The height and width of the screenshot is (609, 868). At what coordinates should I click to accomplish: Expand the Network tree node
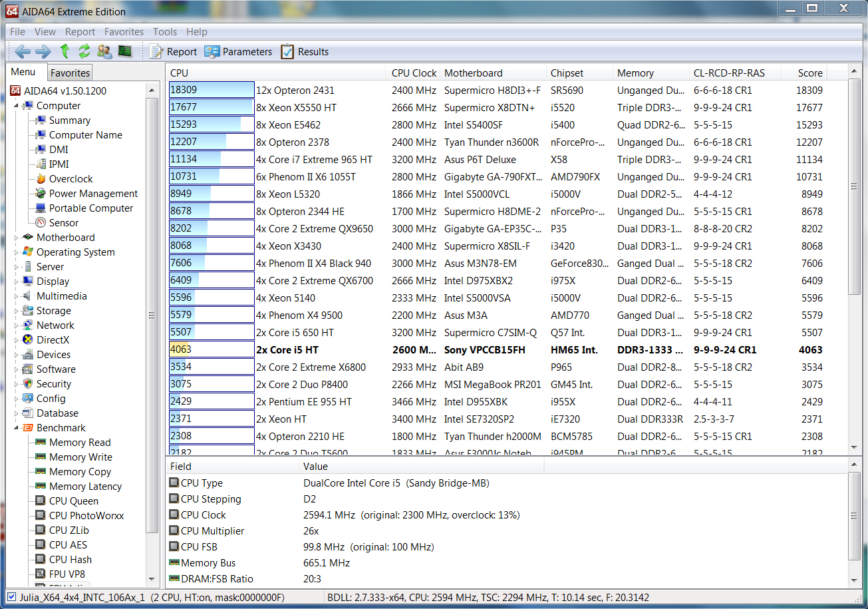point(17,325)
